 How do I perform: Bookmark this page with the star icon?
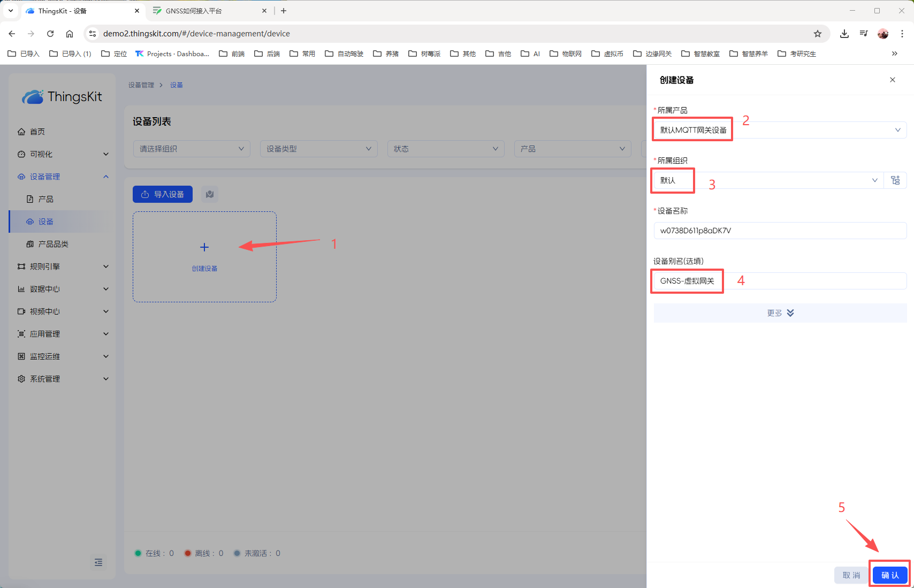tap(817, 34)
